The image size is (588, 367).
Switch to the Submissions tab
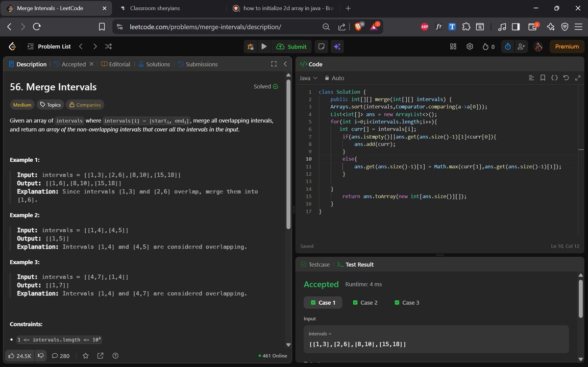click(197, 64)
